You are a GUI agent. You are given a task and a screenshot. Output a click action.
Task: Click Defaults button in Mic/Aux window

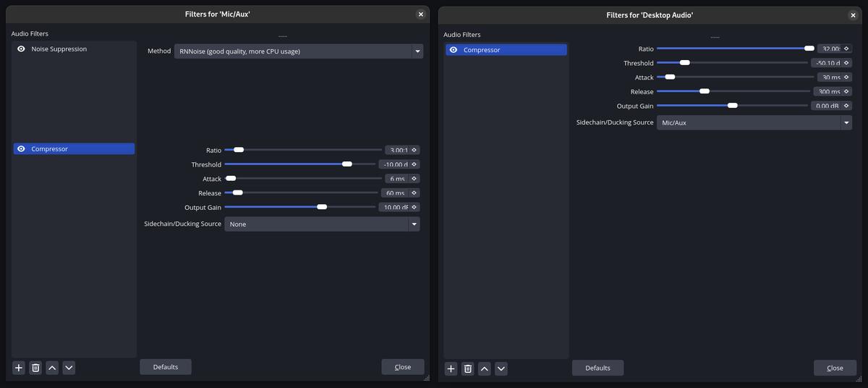tap(166, 367)
